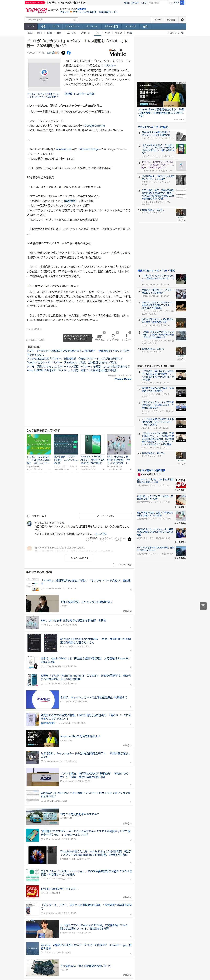Open the 経済 category
Screen dimensions: 210x980
tap(59, 33)
